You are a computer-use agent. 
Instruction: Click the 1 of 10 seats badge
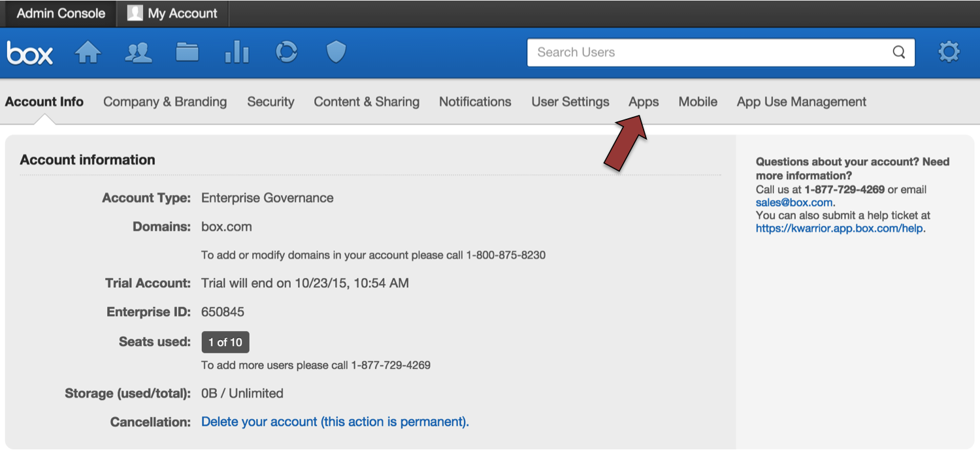[225, 342]
